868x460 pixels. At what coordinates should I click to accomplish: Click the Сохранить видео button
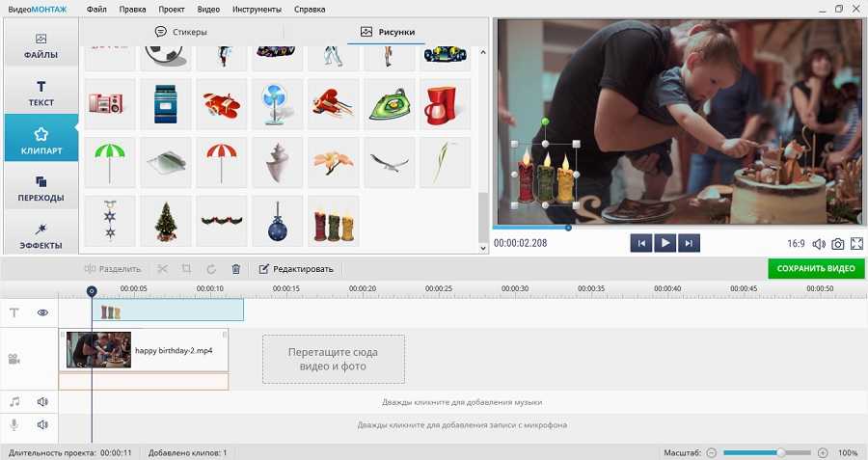(815, 268)
